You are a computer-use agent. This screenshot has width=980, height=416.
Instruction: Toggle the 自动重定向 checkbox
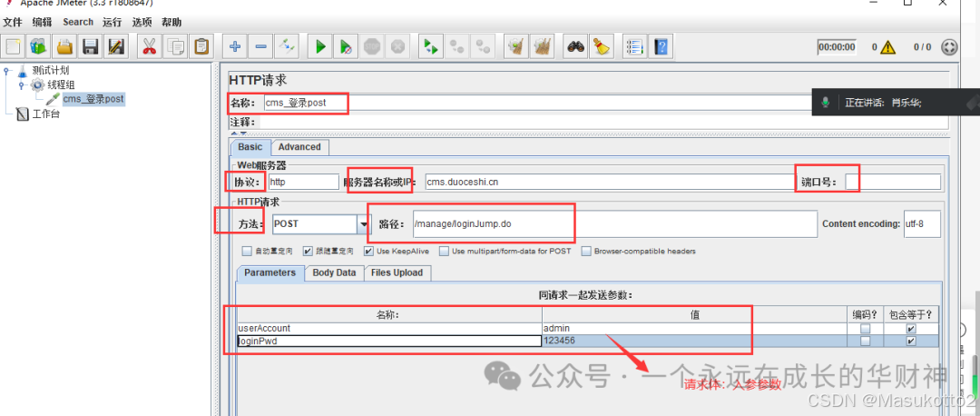246,251
